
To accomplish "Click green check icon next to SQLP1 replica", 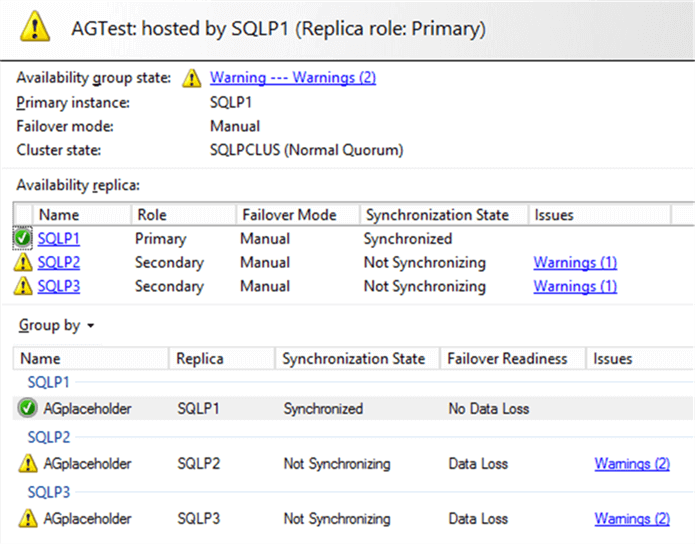I will pos(23,239).
